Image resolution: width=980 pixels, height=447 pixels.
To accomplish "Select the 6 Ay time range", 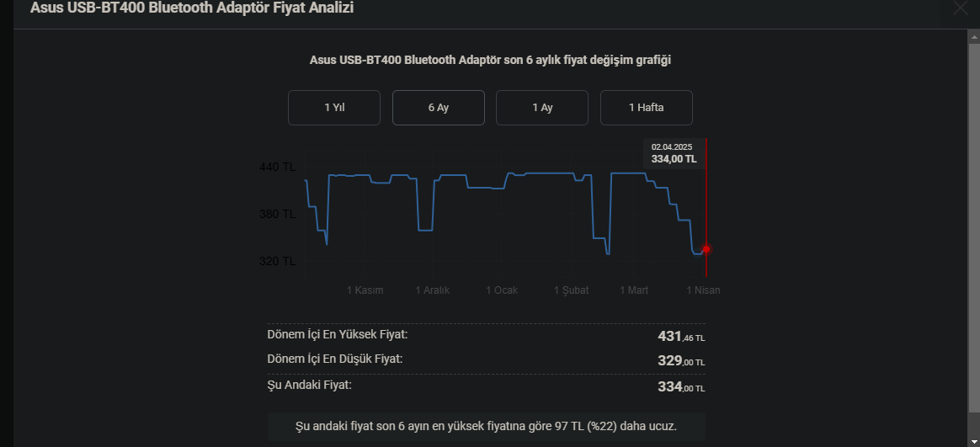I will pos(438,108).
